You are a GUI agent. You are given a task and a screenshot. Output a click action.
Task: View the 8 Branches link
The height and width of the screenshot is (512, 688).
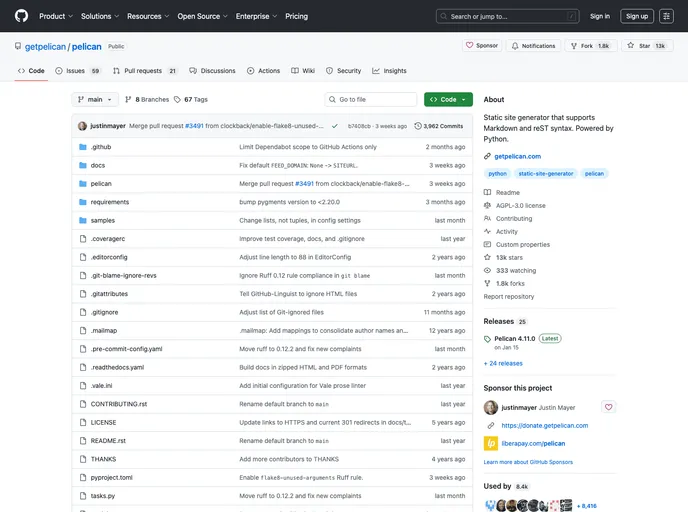click(x=147, y=100)
